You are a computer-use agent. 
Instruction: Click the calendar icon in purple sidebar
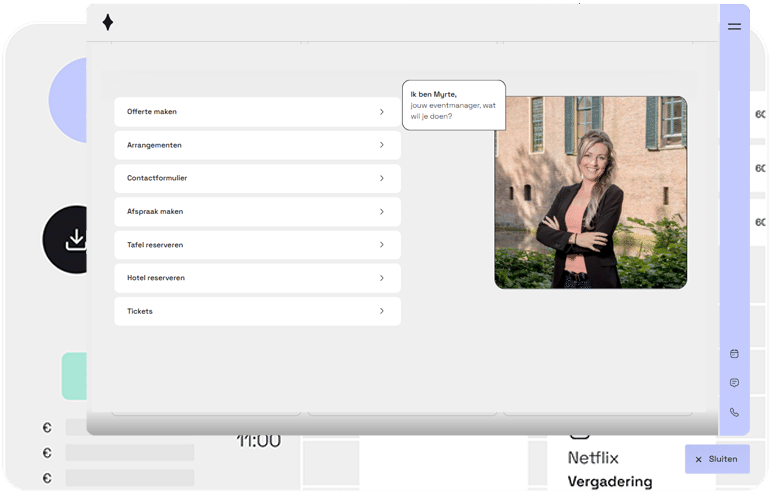(x=734, y=353)
